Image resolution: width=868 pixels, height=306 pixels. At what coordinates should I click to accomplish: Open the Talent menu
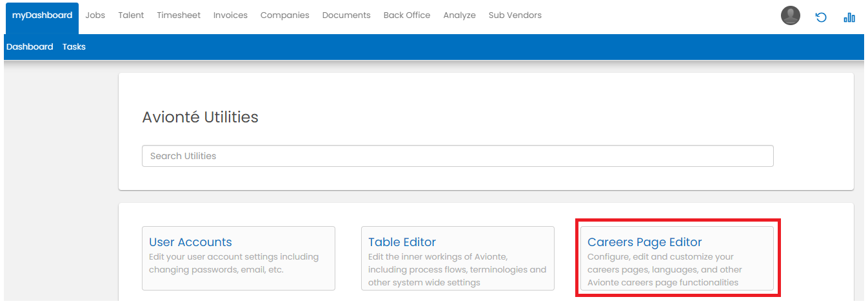click(131, 15)
